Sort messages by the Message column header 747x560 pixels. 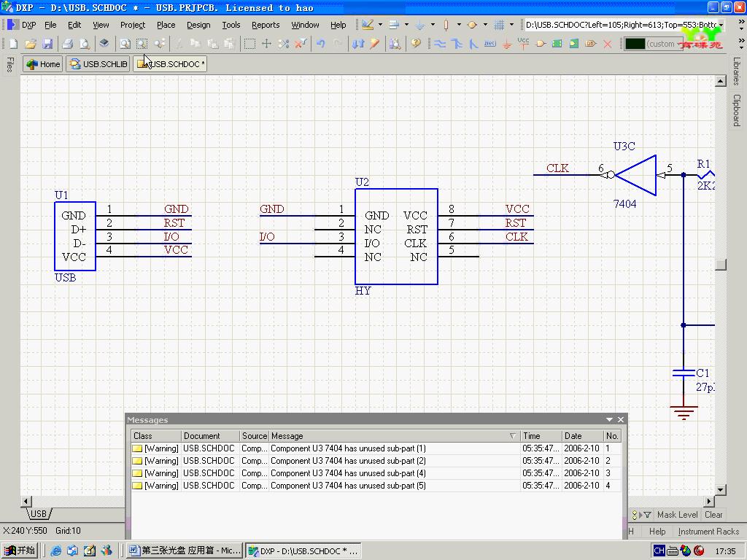[x=393, y=436]
